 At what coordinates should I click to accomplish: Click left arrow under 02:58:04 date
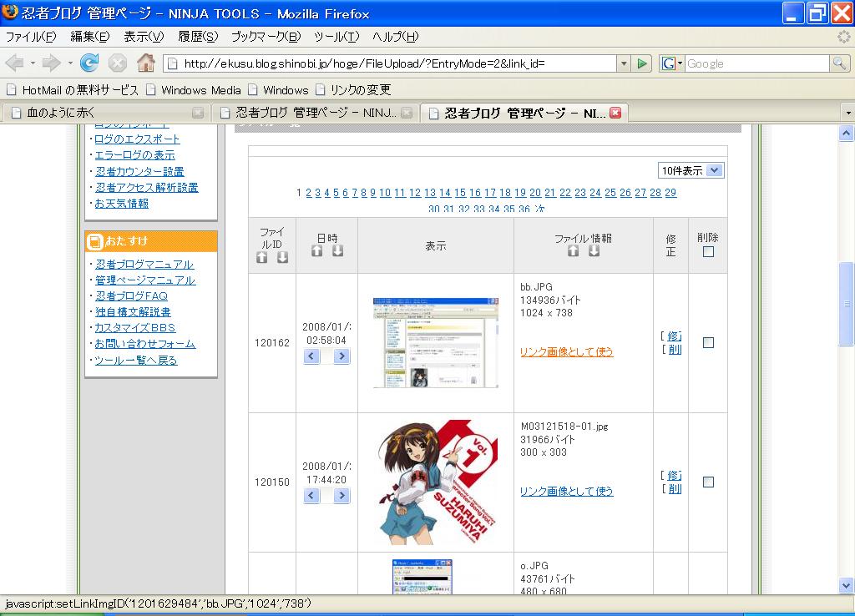pyautogui.click(x=311, y=356)
